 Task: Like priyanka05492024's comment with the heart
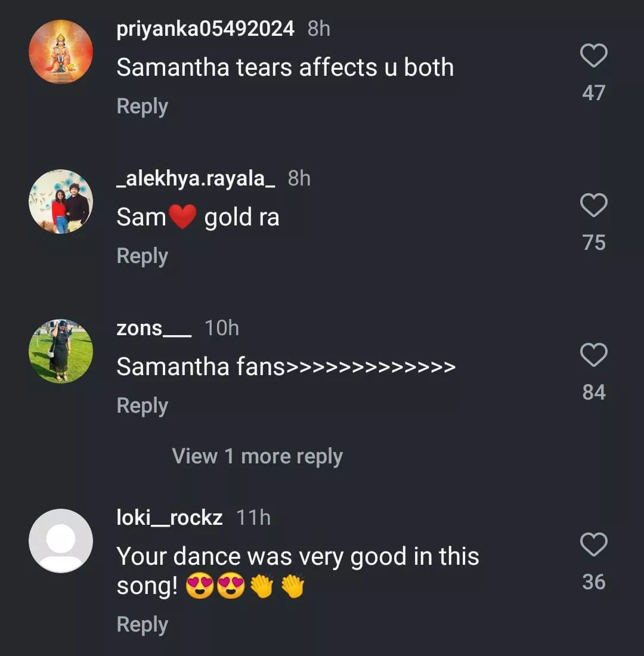tap(593, 56)
